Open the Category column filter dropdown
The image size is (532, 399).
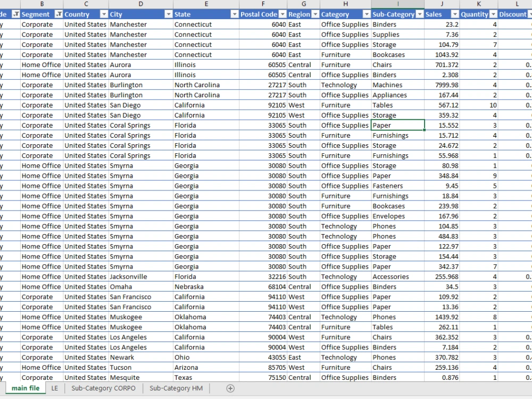coord(367,14)
